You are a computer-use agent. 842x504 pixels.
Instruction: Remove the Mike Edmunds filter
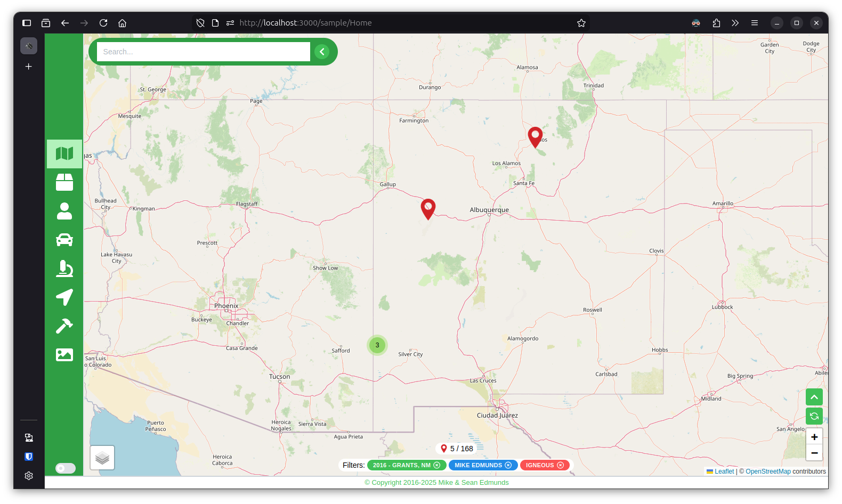click(508, 465)
